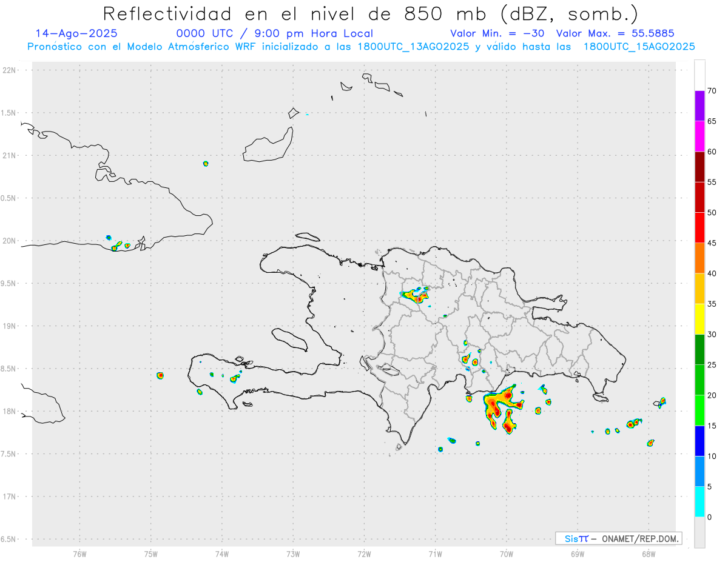Image resolution: width=728 pixels, height=562 pixels.
Task: Click the colorbar label "15"
Action: 712,426
